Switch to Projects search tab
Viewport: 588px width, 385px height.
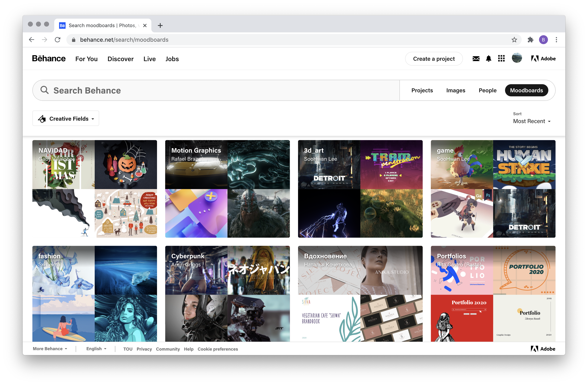[x=422, y=90]
